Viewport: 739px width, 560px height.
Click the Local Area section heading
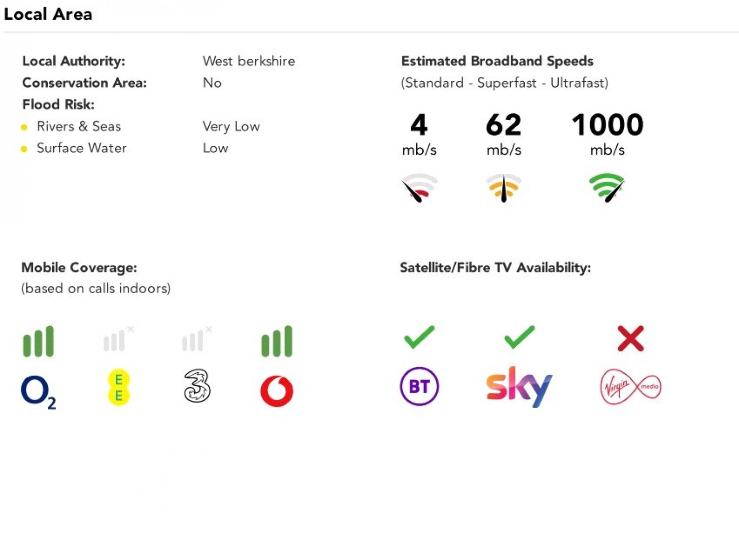coord(48,14)
